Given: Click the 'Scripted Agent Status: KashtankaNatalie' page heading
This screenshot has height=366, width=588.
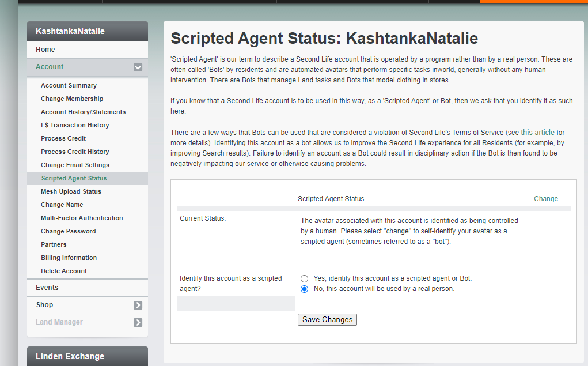Looking at the screenshot, I should 324,38.
